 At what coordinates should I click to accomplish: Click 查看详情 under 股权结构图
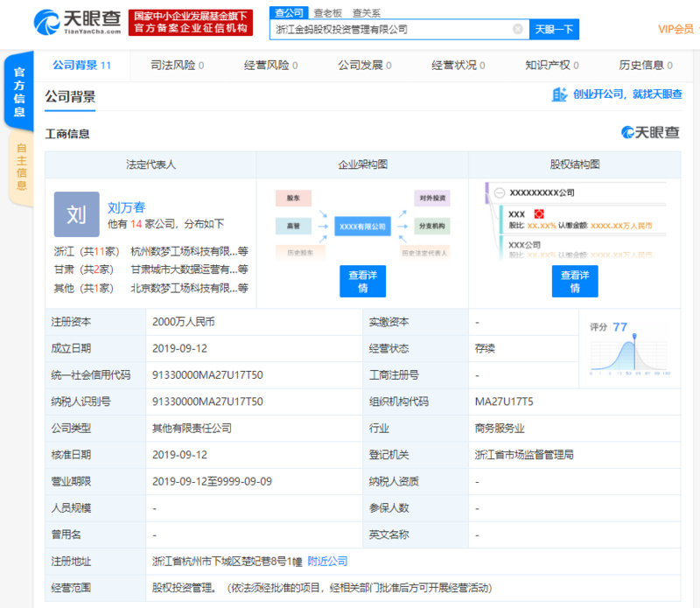tap(574, 281)
